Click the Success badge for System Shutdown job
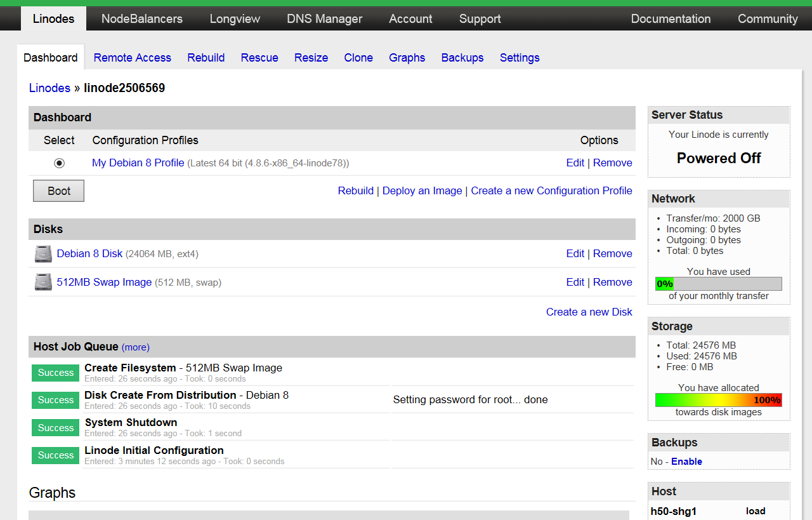812x520 pixels. click(x=56, y=429)
